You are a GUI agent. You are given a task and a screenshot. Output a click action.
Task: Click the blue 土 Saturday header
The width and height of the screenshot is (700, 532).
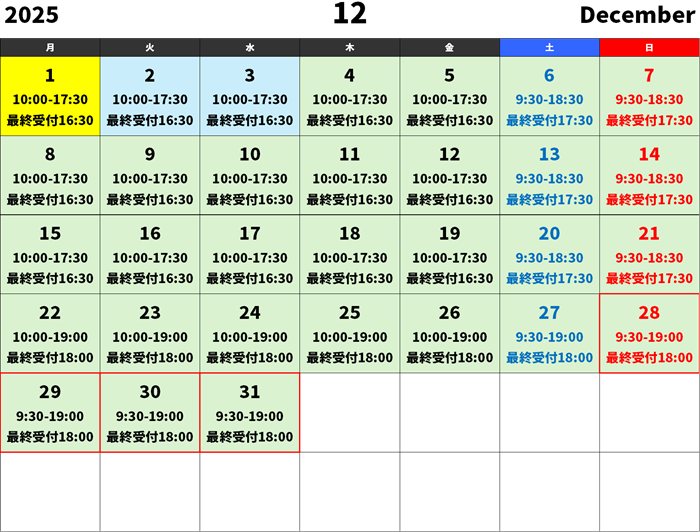pyautogui.click(x=550, y=47)
